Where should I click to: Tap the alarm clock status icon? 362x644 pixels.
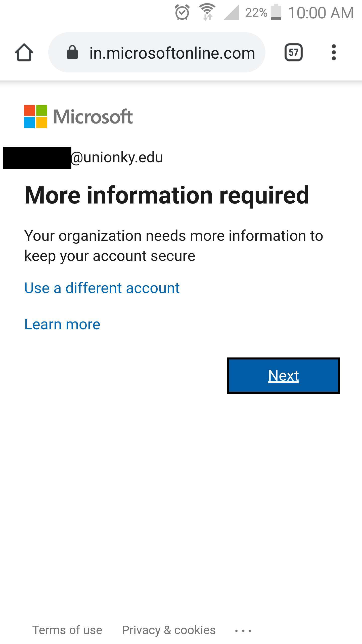point(182,12)
